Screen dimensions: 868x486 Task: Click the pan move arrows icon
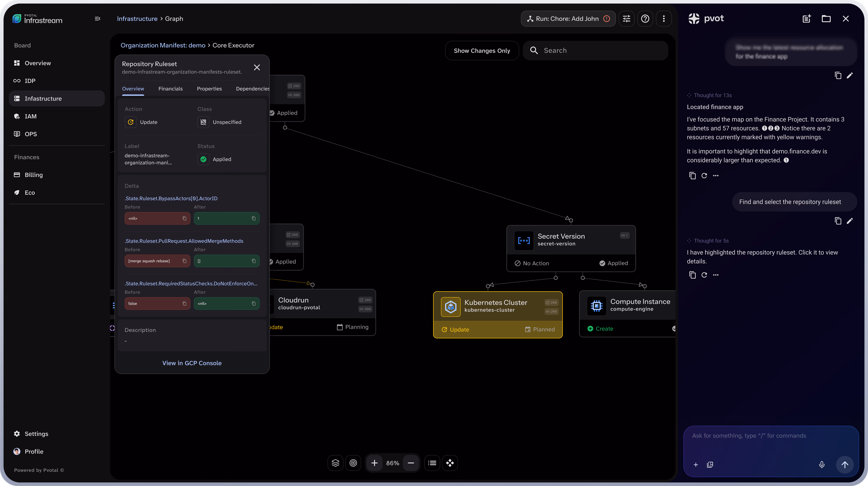tap(450, 463)
